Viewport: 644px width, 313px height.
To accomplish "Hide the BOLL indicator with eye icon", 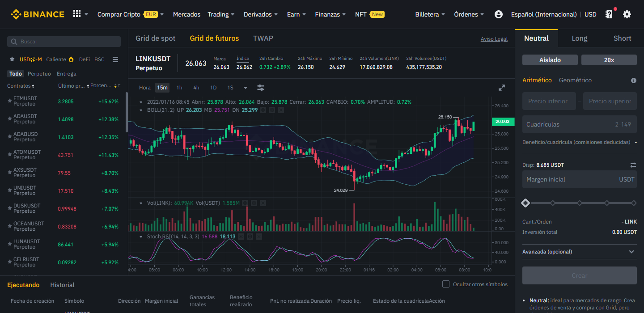I will point(263,110).
